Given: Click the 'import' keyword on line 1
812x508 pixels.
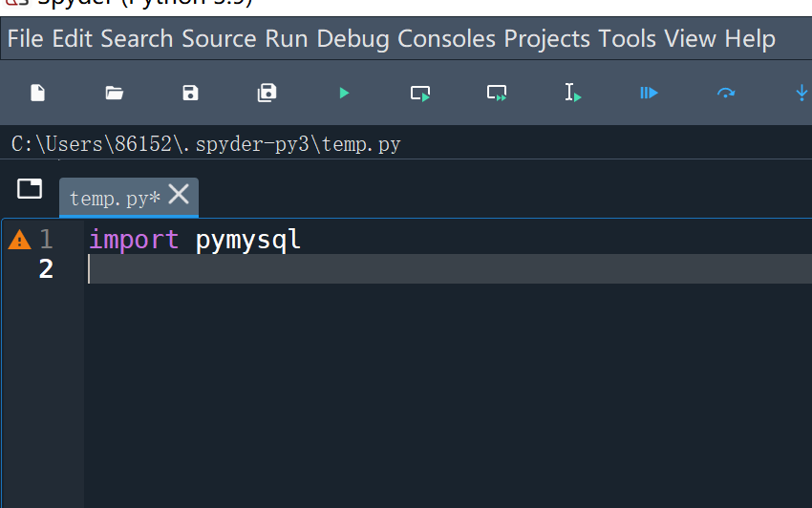Looking at the screenshot, I should 134,240.
